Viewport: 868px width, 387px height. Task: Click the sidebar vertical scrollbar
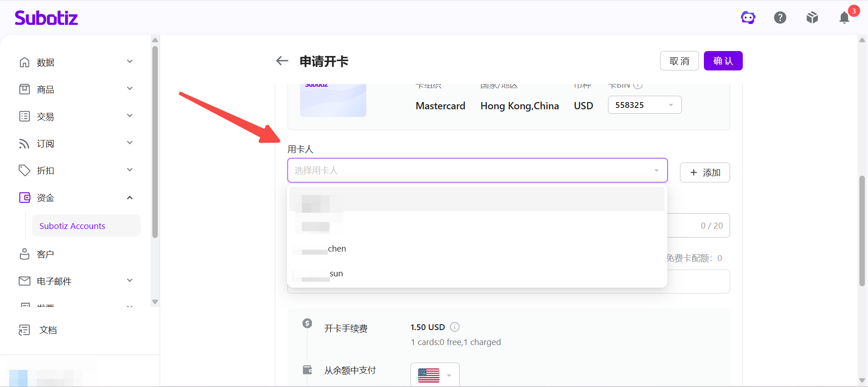click(x=155, y=142)
